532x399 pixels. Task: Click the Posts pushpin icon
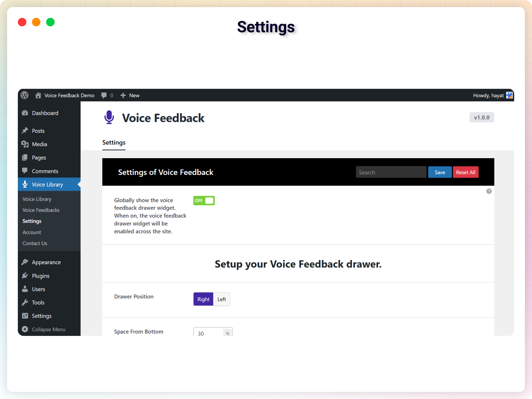[25, 131]
